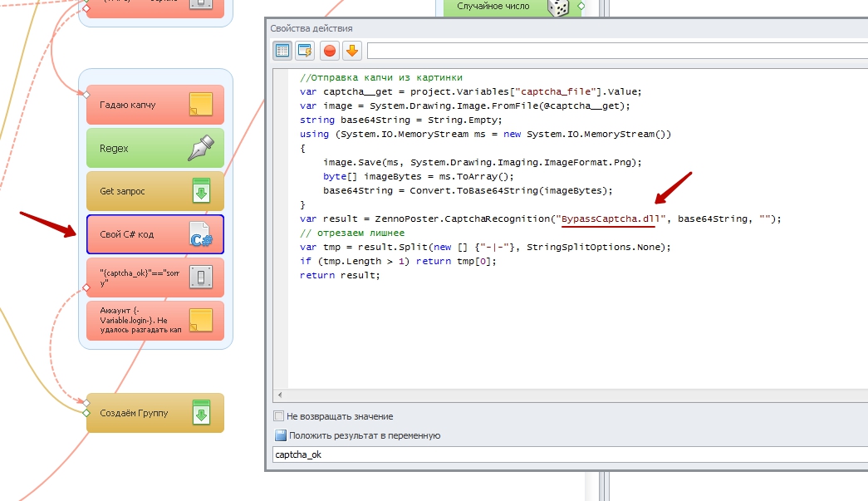Viewport: 868px width, 501px height.
Task: Click the green arrow icon on Создаём Группу
Action: (x=200, y=413)
